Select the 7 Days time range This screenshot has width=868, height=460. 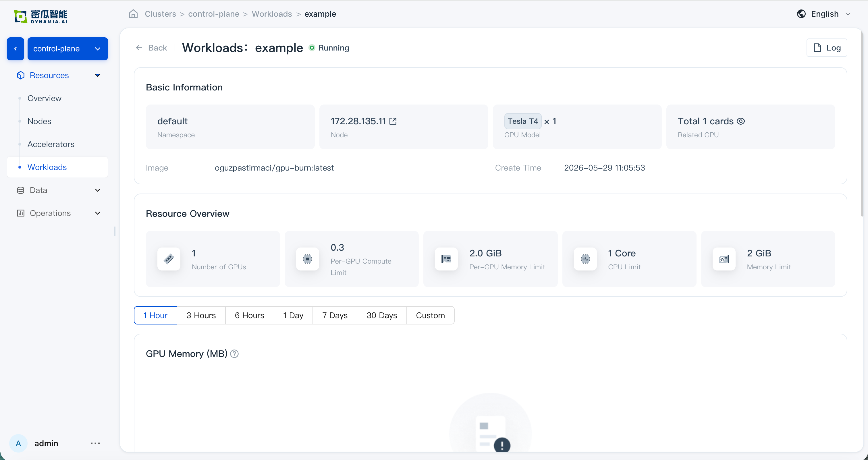[x=335, y=315]
